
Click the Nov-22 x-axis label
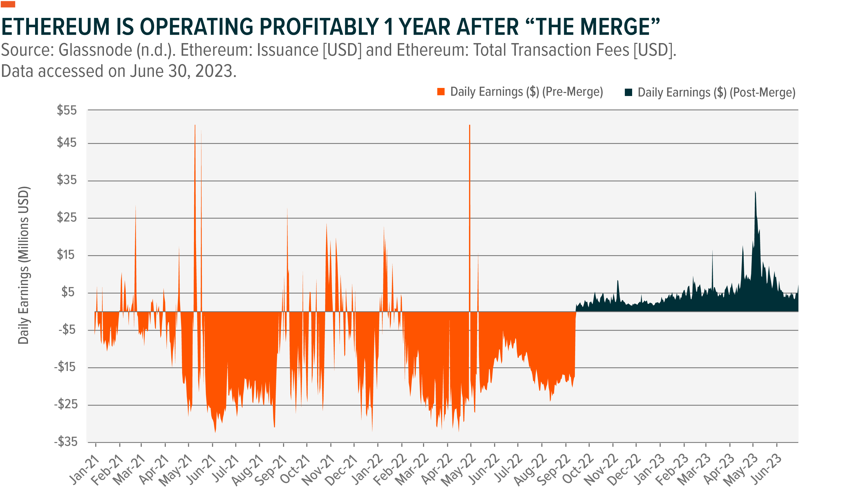tap(601, 470)
